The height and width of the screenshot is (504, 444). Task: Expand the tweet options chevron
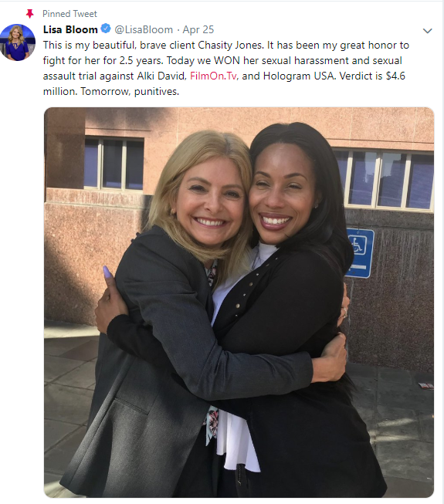pos(427,31)
